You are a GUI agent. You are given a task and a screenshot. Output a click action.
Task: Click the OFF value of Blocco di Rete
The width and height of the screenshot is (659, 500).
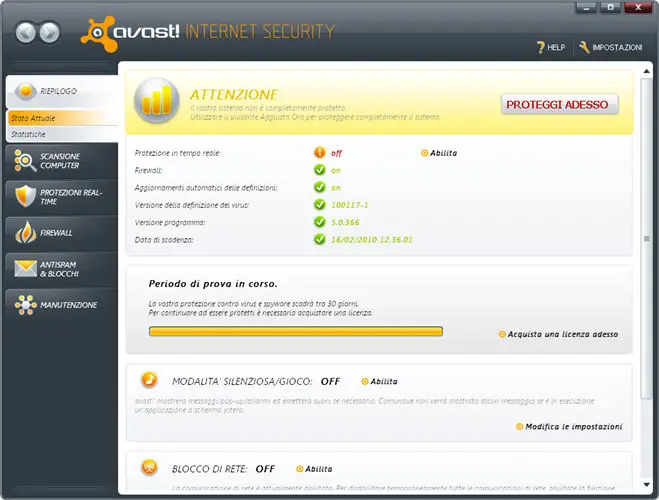(265, 469)
